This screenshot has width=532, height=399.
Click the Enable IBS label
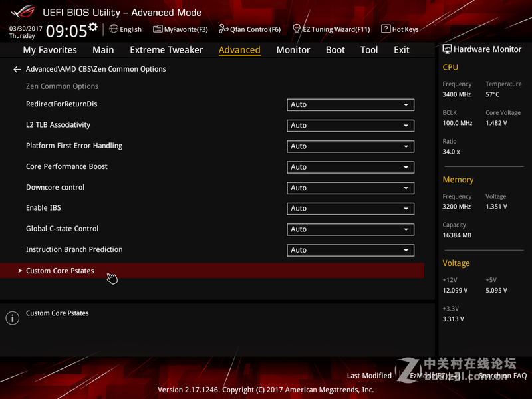[x=43, y=208]
